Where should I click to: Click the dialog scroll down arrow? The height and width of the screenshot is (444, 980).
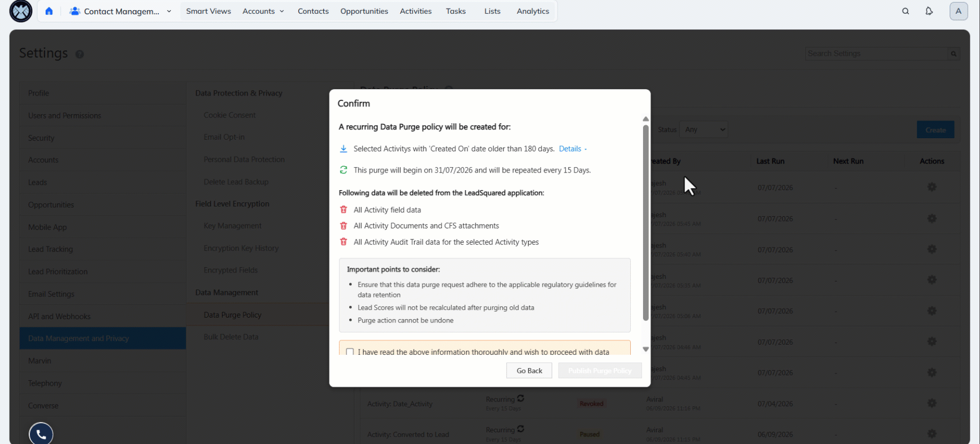coord(646,349)
